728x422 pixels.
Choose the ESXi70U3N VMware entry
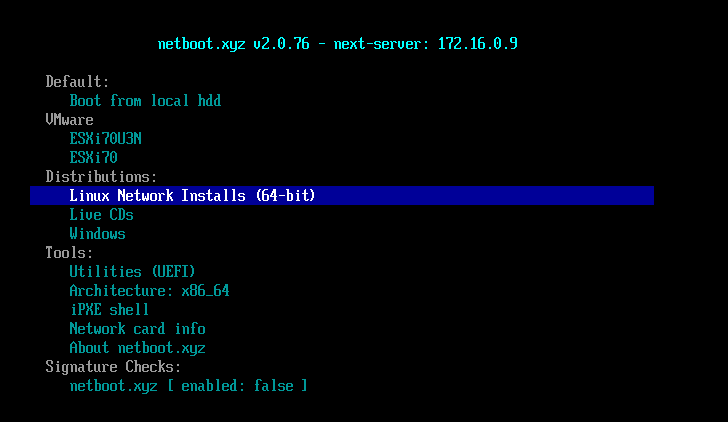click(x=105, y=138)
